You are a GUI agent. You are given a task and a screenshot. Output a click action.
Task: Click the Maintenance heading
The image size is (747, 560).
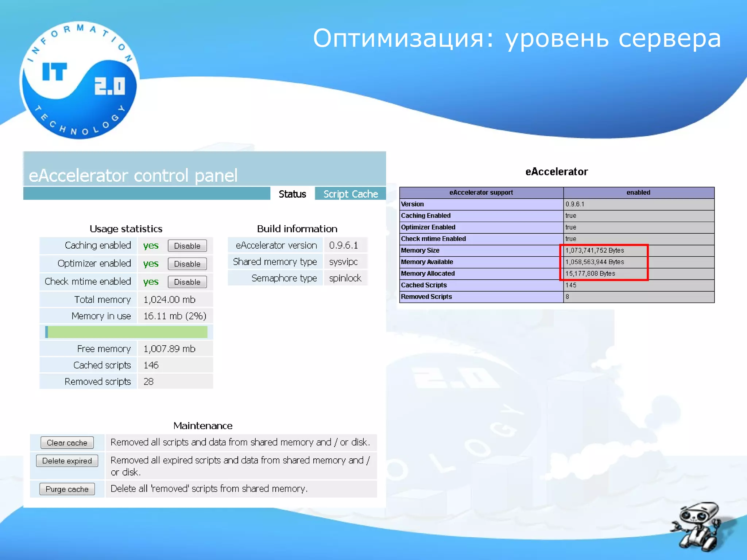203,426
